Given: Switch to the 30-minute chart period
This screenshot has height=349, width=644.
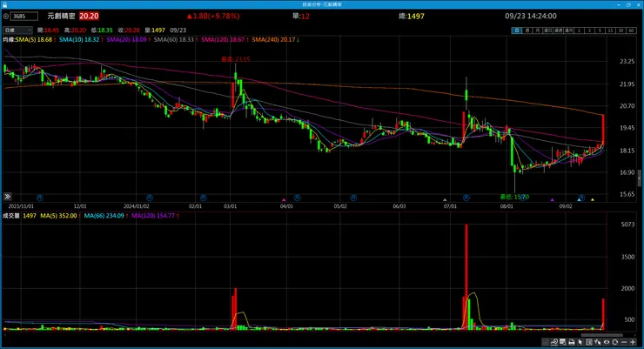Looking at the screenshot, I should 621,30.
